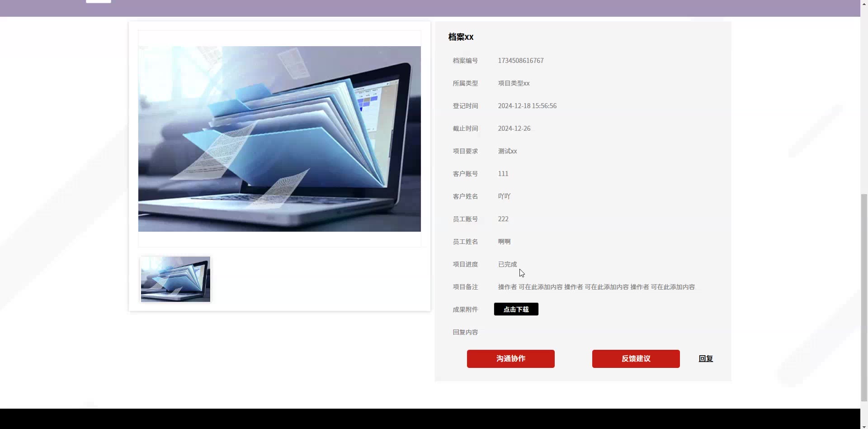Click the 档案编号 label
Image resolution: width=868 pixels, height=429 pixels.
(x=465, y=61)
